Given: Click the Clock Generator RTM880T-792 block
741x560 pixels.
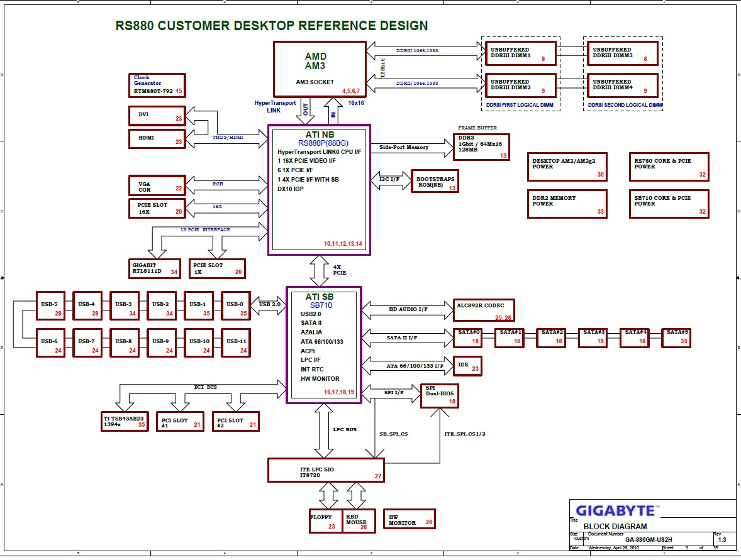Looking at the screenshot, I should 157,85.
